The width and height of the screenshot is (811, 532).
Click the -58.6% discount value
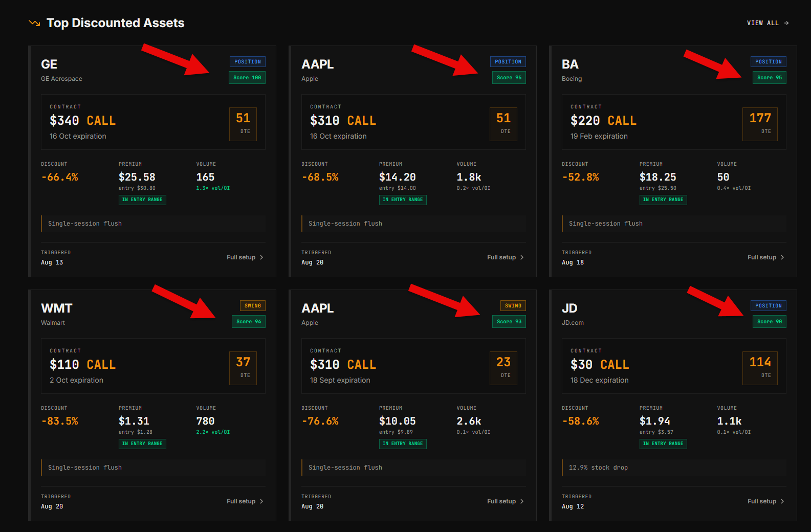[x=581, y=422]
